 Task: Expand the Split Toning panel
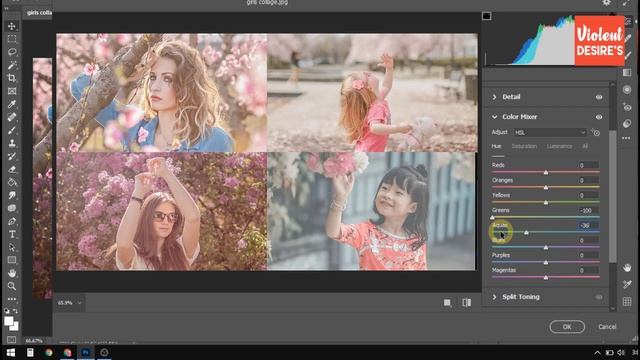(494, 297)
